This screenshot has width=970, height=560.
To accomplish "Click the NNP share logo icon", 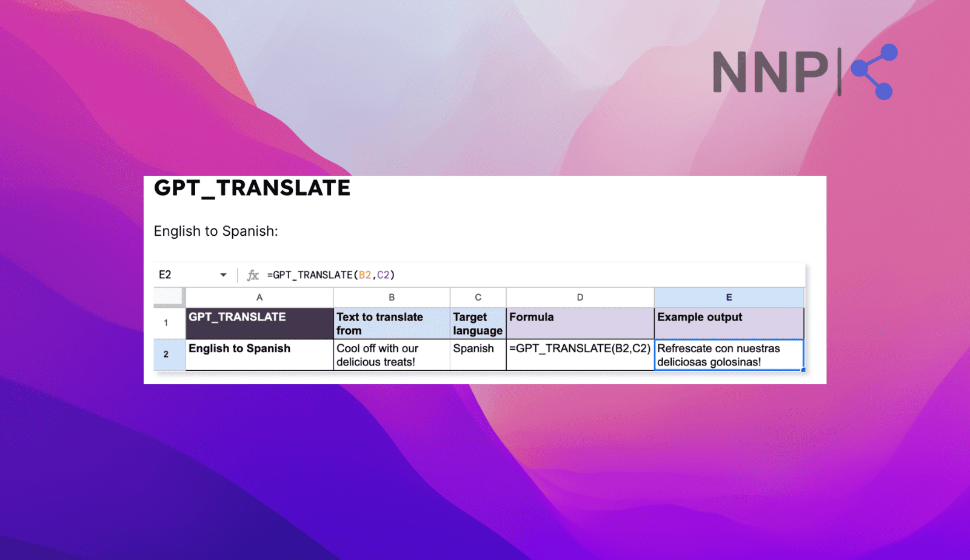I will point(874,72).
